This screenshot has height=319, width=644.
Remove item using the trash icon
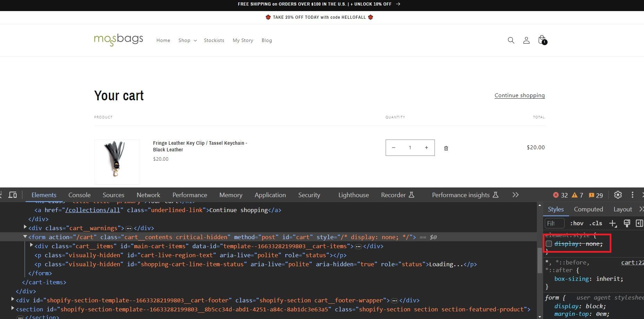(x=446, y=148)
